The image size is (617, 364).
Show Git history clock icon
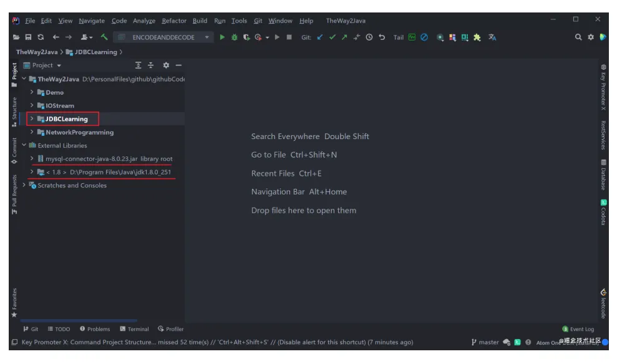pos(369,37)
